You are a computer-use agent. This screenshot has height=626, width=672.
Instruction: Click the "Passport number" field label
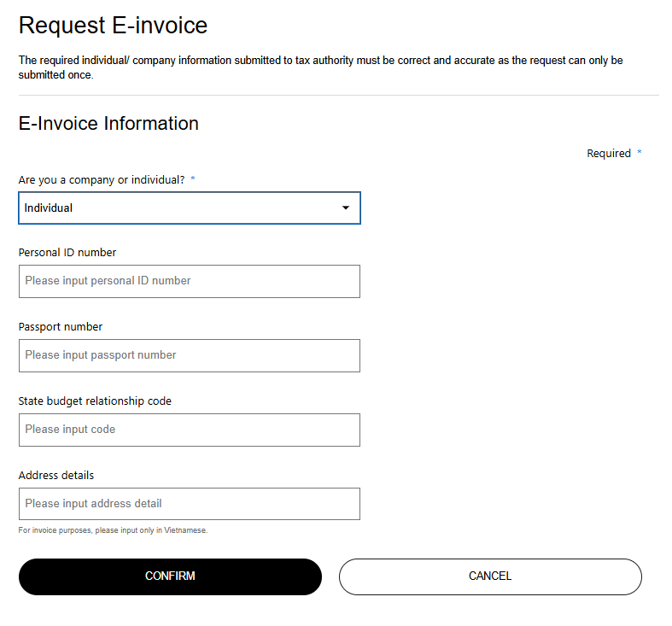61,326
